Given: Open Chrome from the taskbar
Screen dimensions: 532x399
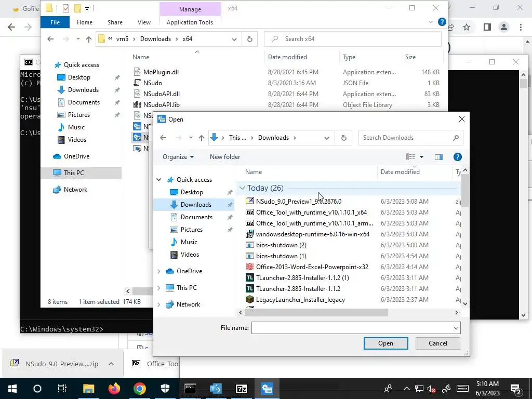Looking at the screenshot, I should pos(139,389).
